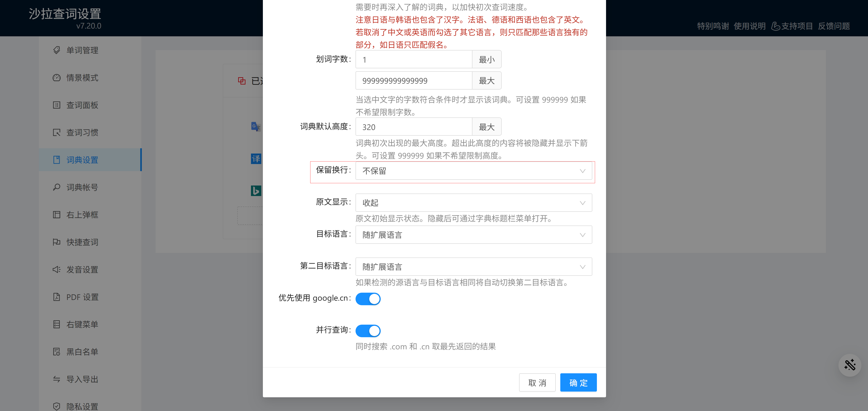This screenshot has height=411, width=868.
Task: Go to 查词习惯 in sidebar
Action: pyautogui.click(x=82, y=133)
